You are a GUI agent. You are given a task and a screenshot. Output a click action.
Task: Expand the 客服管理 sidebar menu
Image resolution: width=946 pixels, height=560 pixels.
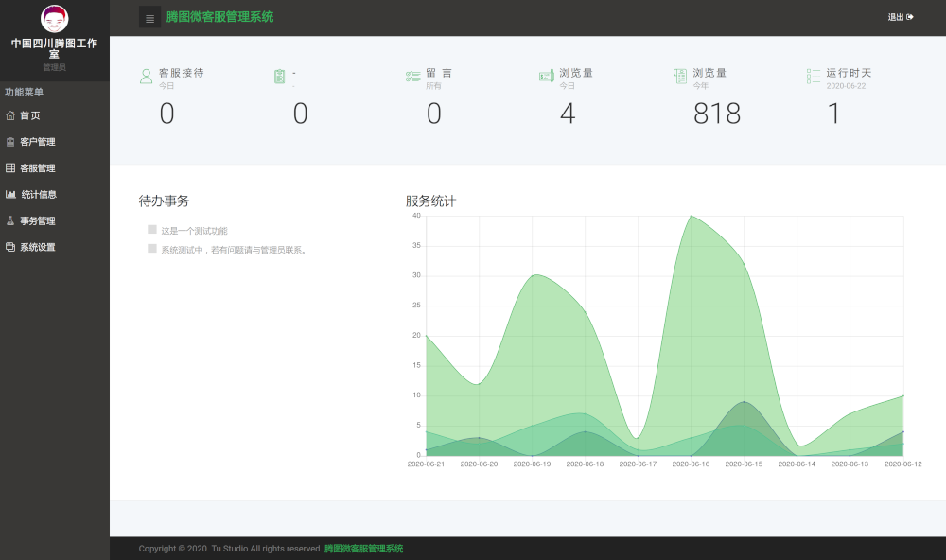37,168
